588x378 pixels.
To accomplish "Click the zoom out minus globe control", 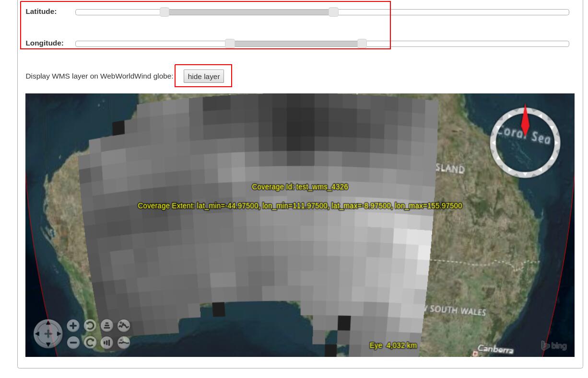I will (73, 342).
